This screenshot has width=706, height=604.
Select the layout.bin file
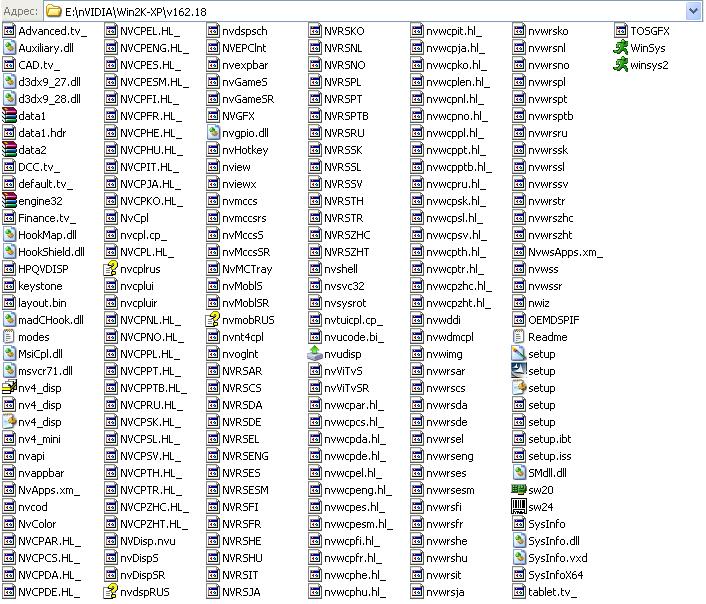click(x=34, y=303)
